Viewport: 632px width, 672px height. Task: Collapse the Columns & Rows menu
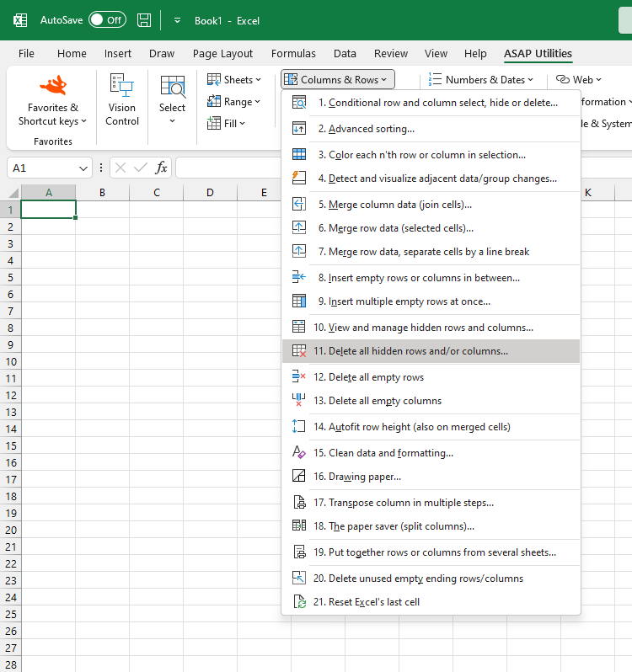[337, 80]
